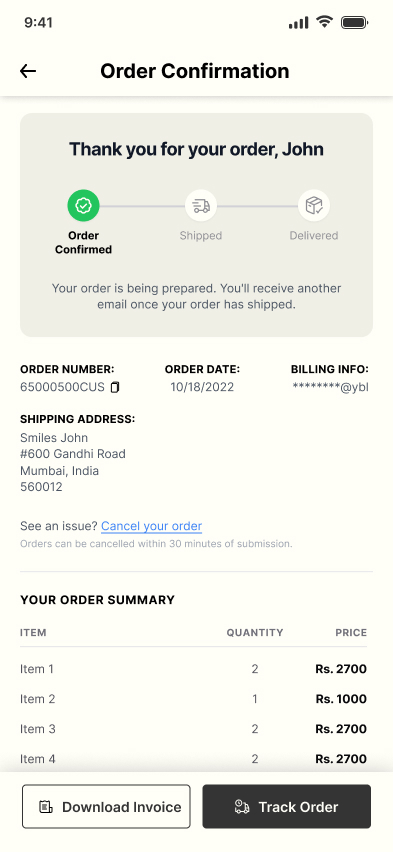Go back using the arrow icon
Viewport: 393px width, 852px height.
pos(28,71)
